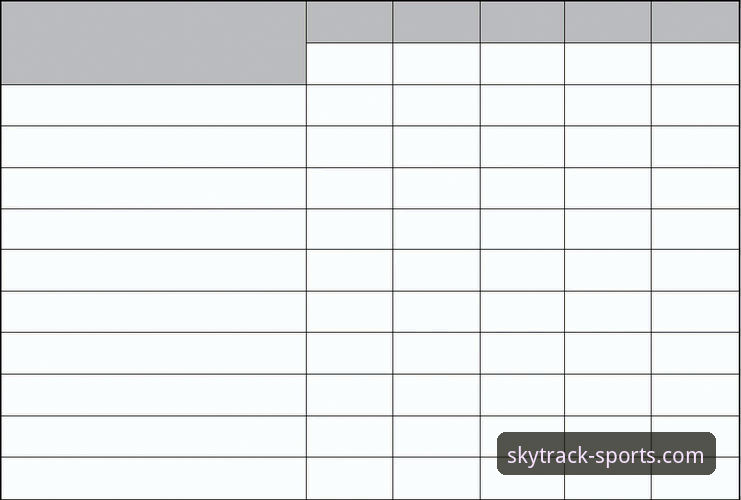Click second narrow cell in eighth body row
The width and height of the screenshot is (741, 500).
click(436, 395)
